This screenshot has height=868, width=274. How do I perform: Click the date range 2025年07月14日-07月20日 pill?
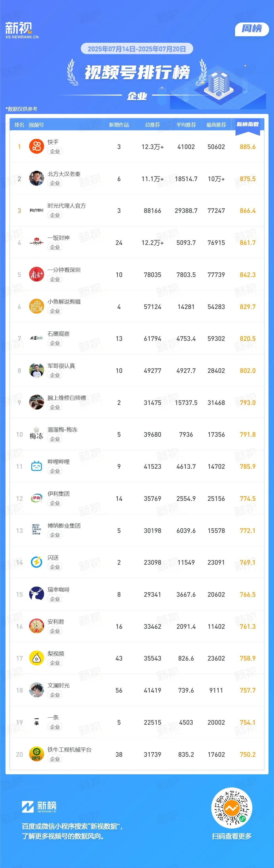[137, 49]
